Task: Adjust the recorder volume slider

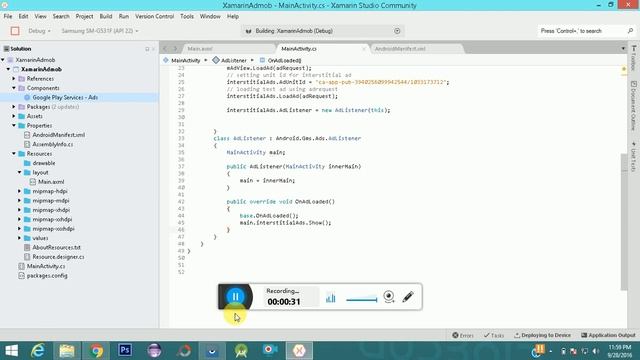Action: [x=362, y=300]
